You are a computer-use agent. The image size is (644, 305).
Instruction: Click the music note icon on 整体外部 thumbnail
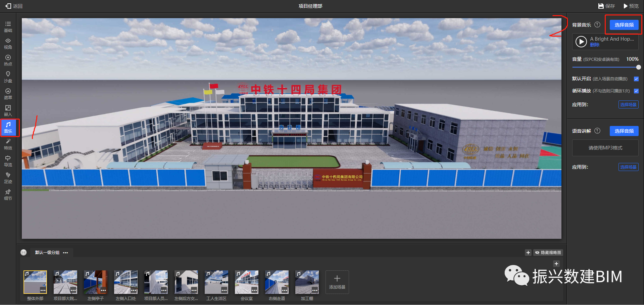tap(27, 274)
